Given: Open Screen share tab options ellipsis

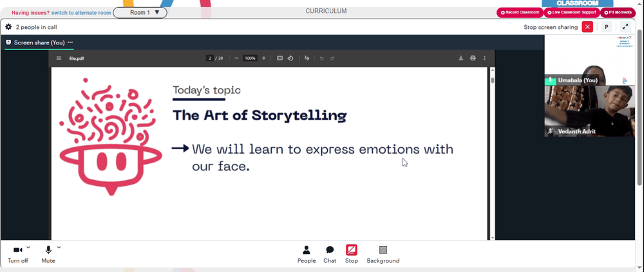Looking at the screenshot, I should 70,42.
